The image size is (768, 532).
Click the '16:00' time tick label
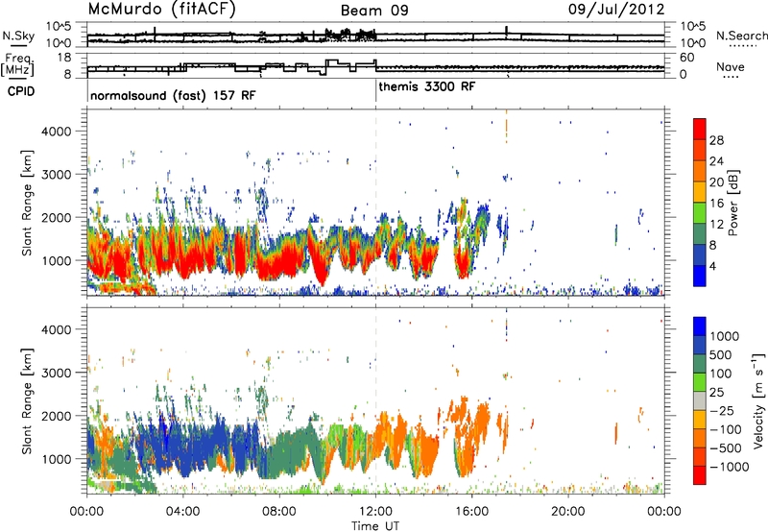click(471, 512)
